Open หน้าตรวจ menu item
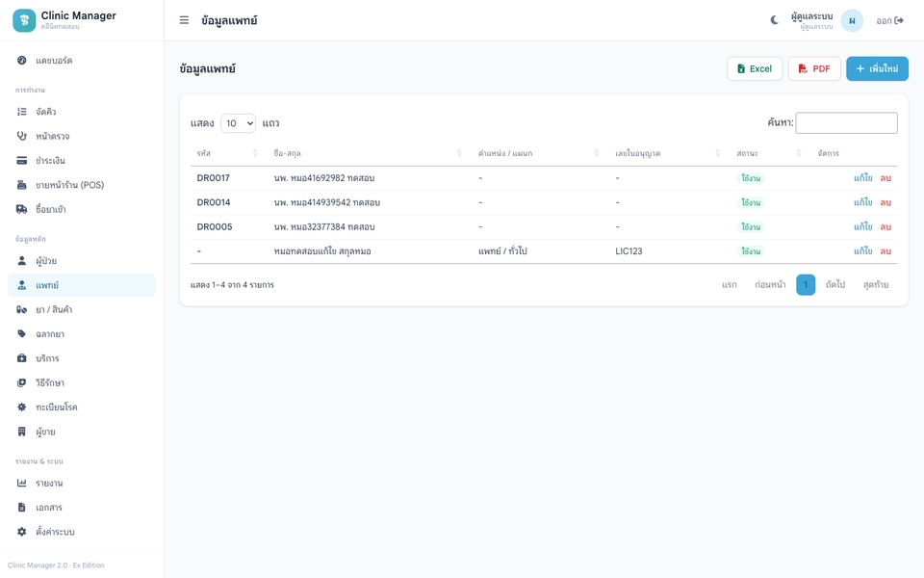 click(x=82, y=136)
